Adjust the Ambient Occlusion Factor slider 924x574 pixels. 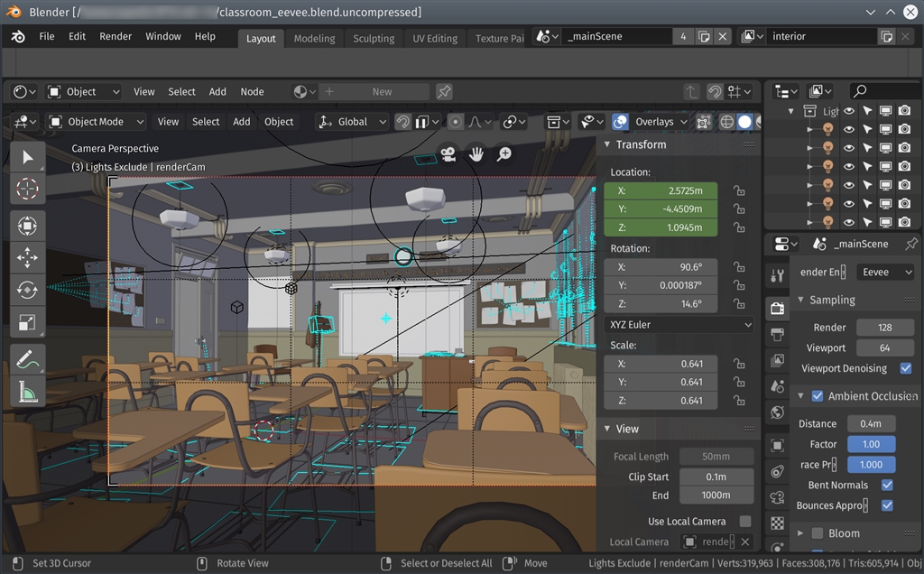click(871, 444)
